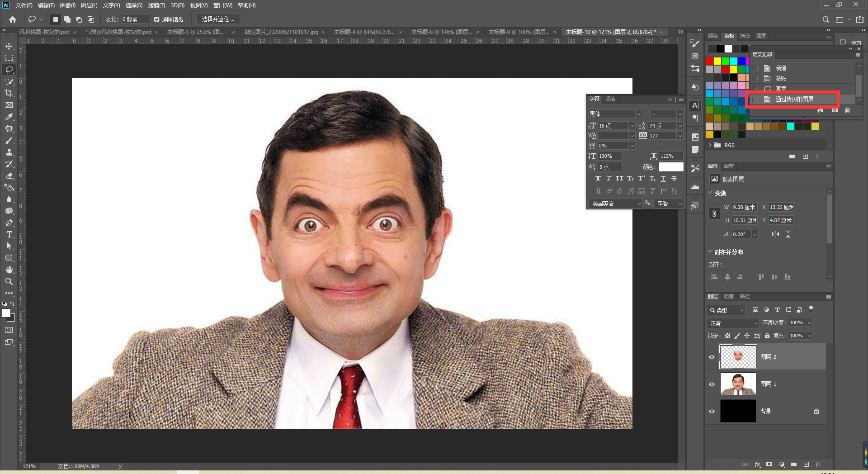Screen dimensions: 868x474
Task: Toggle layer filtering on/off switch
Action: [x=811, y=309]
